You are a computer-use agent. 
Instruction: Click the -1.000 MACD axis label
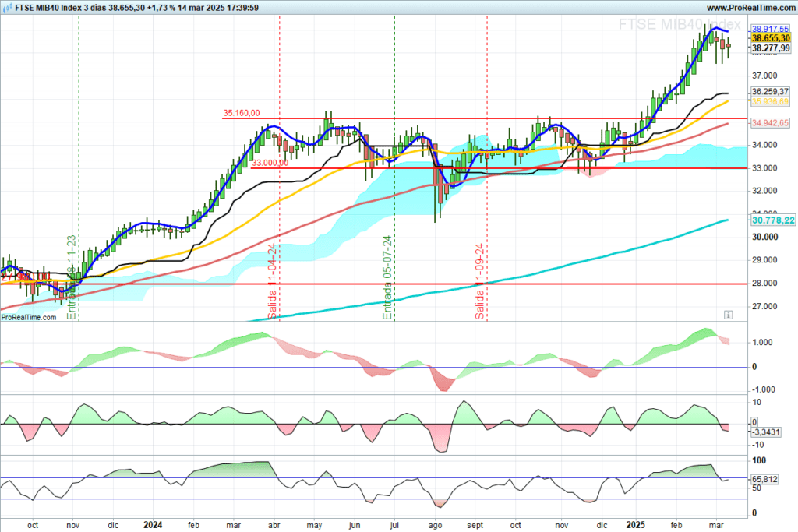(764, 389)
